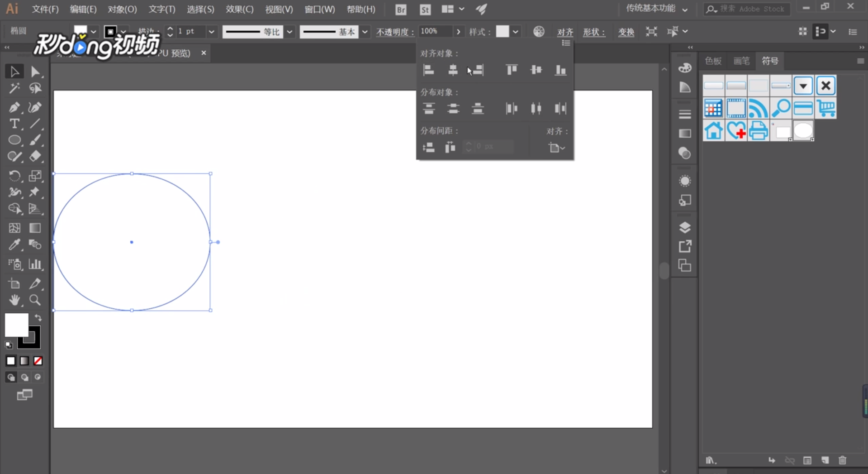
Task: Pick the Lasso tool
Action: (35, 88)
